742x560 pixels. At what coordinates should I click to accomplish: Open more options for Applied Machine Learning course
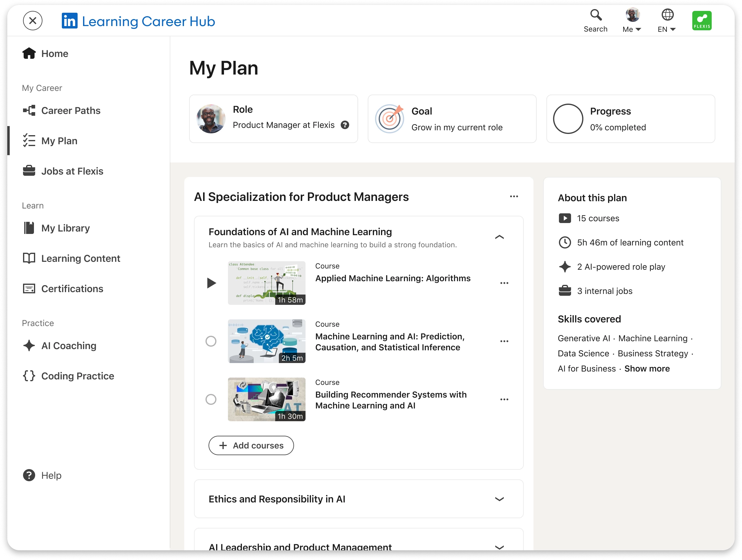click(504, 283)
